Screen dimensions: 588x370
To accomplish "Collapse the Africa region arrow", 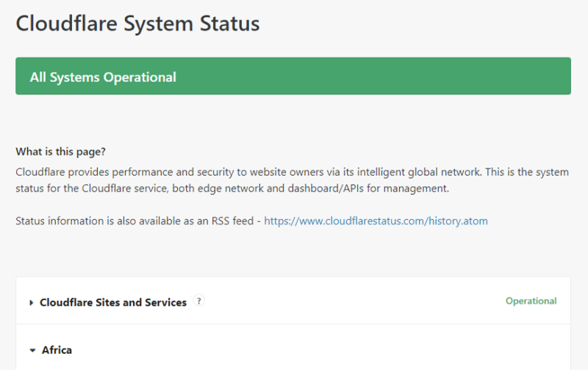I will click(32, 350).
